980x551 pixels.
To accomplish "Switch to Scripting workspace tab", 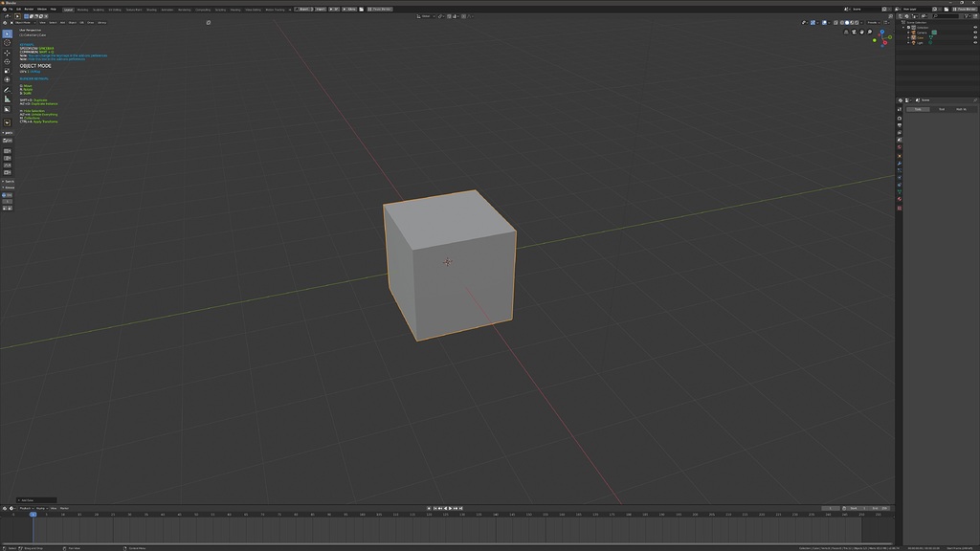I will (x=221, y=10).
